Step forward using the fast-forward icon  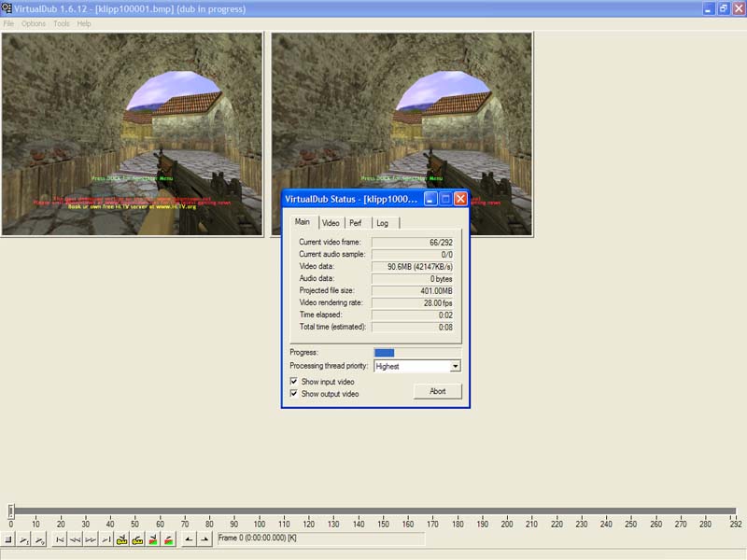(x=91, y=539)
